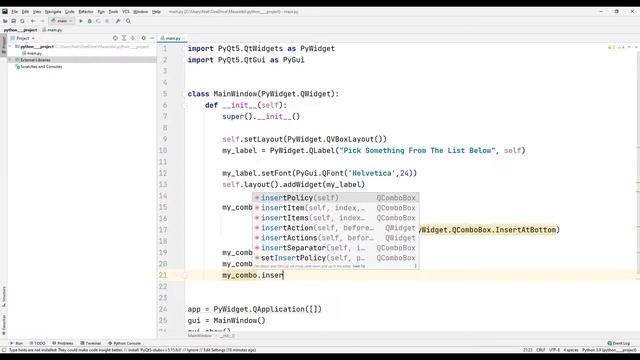Open the Project view selector dropdown

tap(23, 38)
